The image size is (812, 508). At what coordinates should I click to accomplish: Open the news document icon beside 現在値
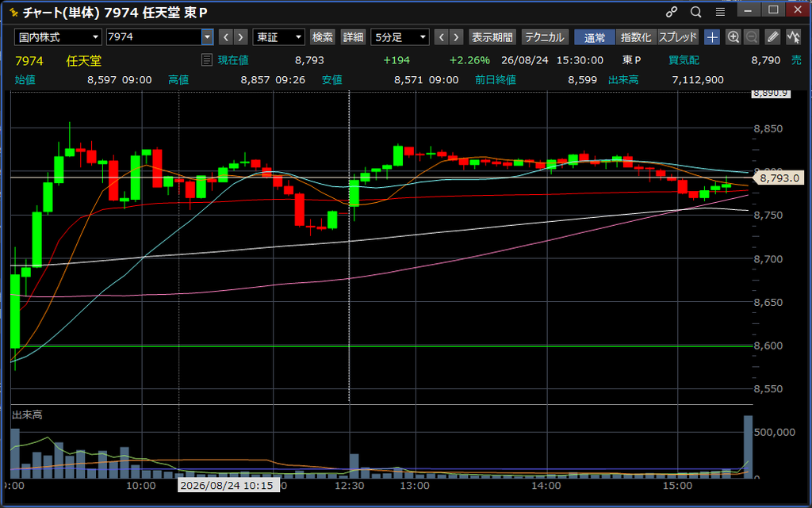tap(207, 60)
